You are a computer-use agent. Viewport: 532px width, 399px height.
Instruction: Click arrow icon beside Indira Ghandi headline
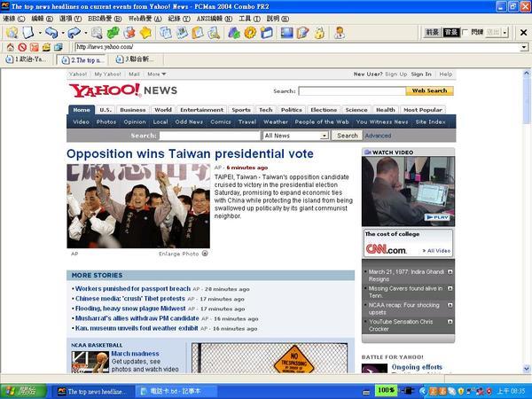pos(450,272)
